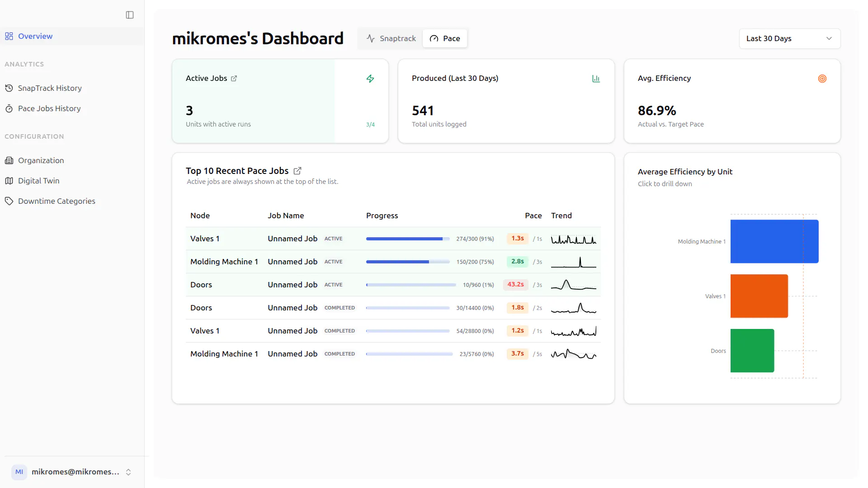Select the green Doors chart bar
The image size is (868, 488).
(752, 351)
